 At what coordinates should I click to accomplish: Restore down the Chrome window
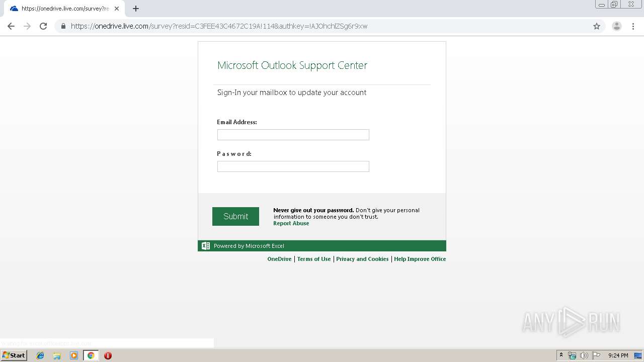[x=614, y=5]
